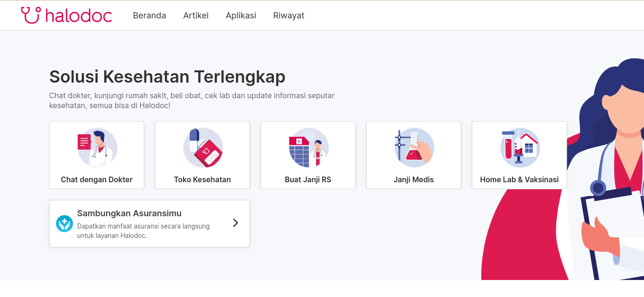
Task: Click the Solusi Kesehatan Terlengkap heading
Action: [167, 76]
